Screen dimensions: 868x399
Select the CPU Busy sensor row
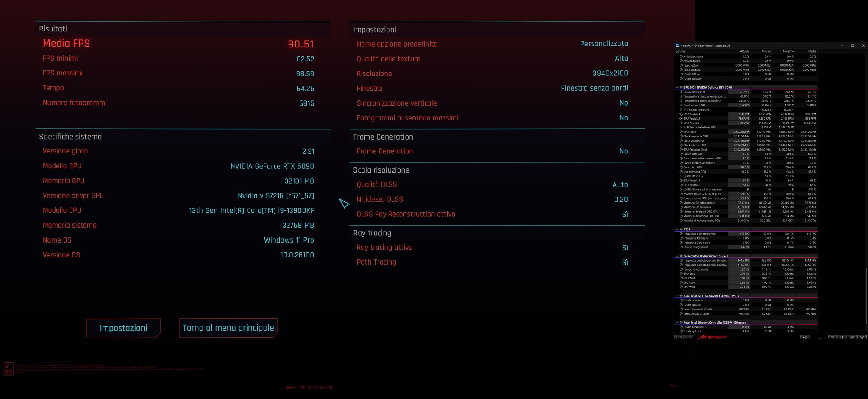[746, 283]
